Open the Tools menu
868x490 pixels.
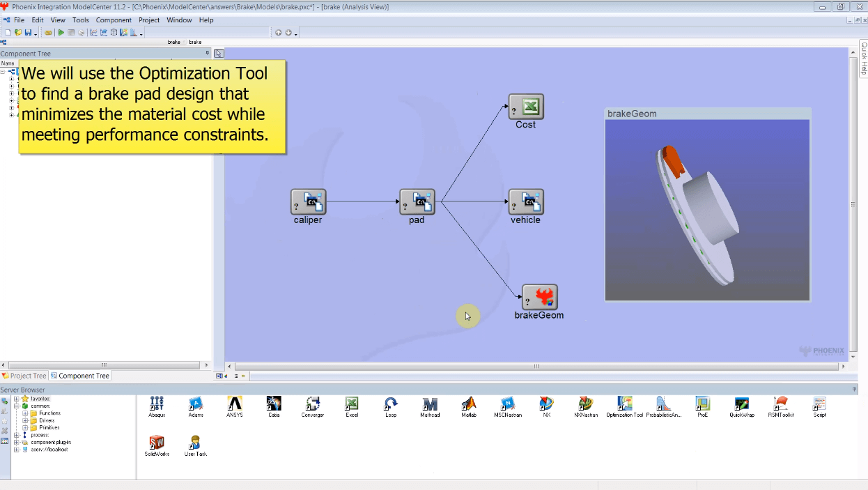coord(81,20)
